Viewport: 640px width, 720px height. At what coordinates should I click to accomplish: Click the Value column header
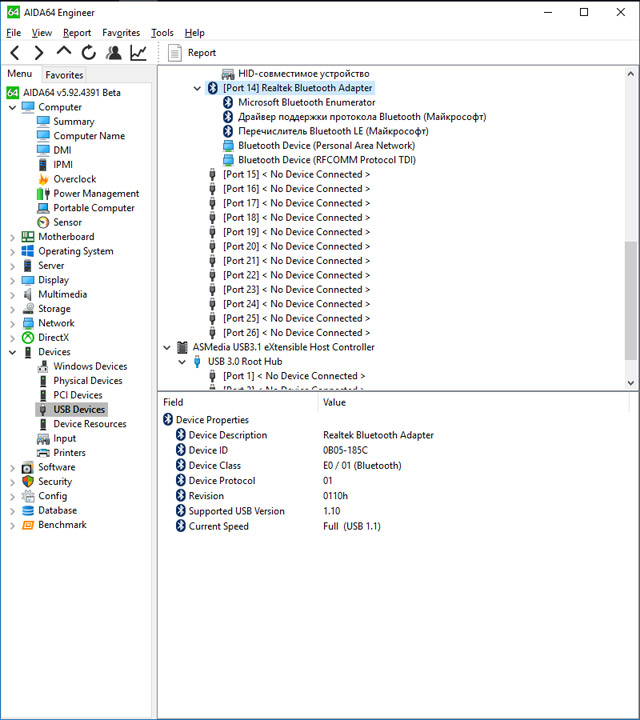334,402
